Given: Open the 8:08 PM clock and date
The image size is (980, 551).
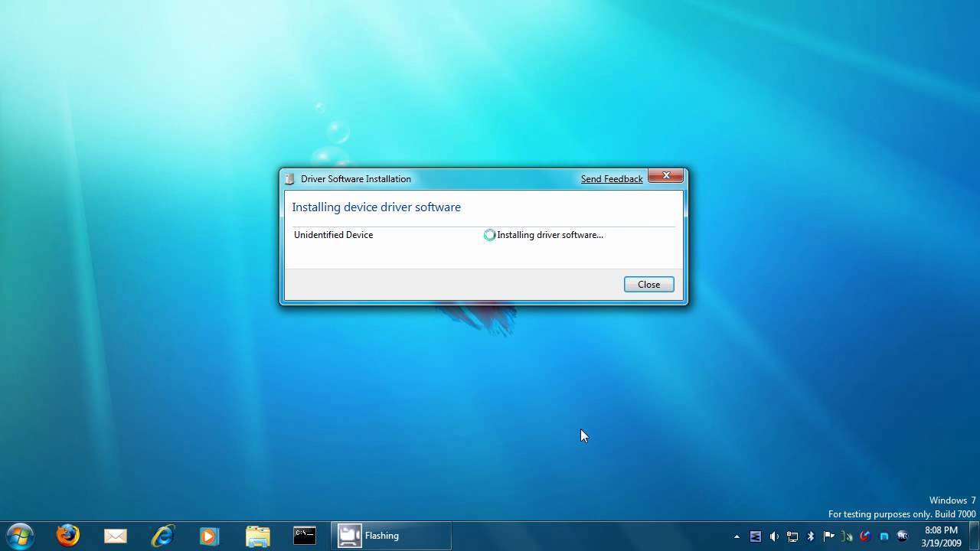Looking at the screenshot, I should point(941,536).
